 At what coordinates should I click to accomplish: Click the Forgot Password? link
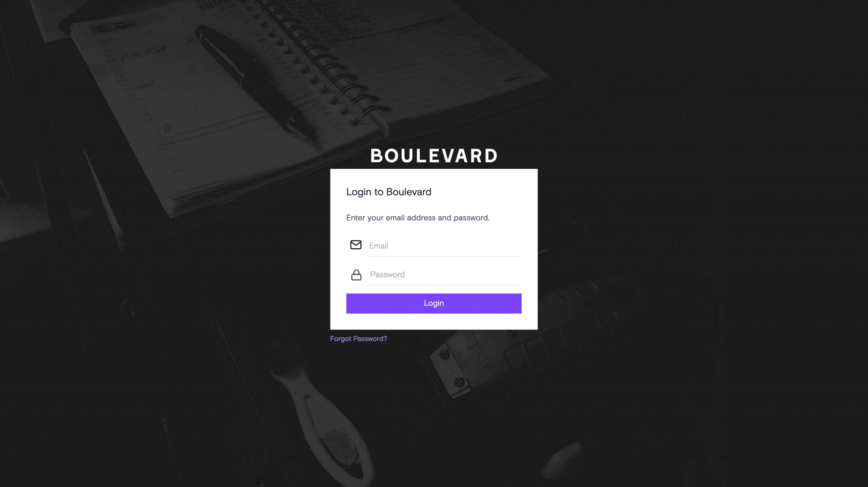click(358, 339)
